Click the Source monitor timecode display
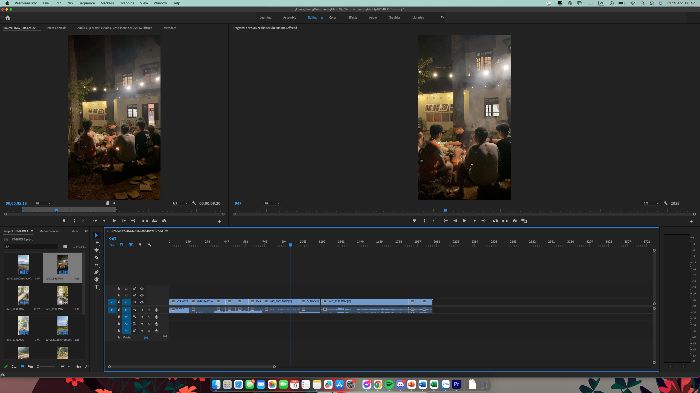Screen dimensions: 700x393 pos(16,203)
